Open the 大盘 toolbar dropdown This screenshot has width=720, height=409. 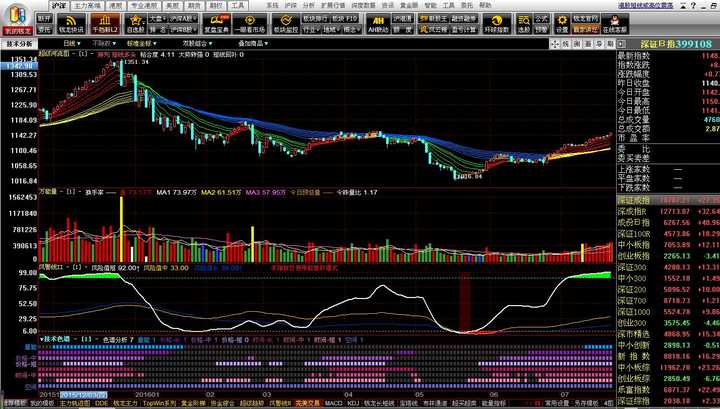point(158,18)
